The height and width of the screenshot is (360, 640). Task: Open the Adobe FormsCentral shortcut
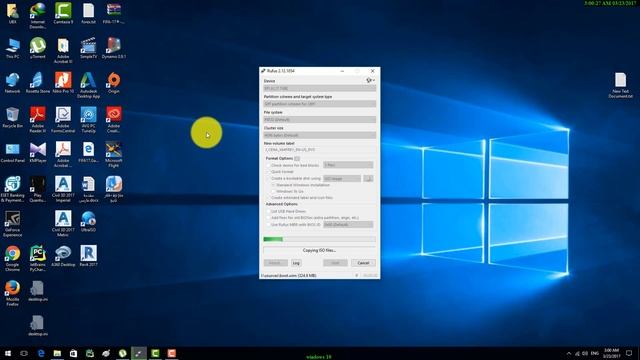coord(63,120)
